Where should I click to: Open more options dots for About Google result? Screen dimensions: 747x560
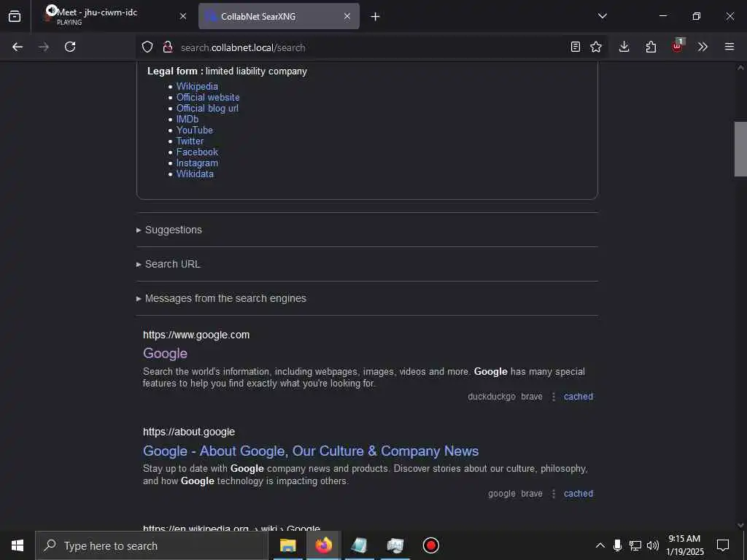pos(554,494)
